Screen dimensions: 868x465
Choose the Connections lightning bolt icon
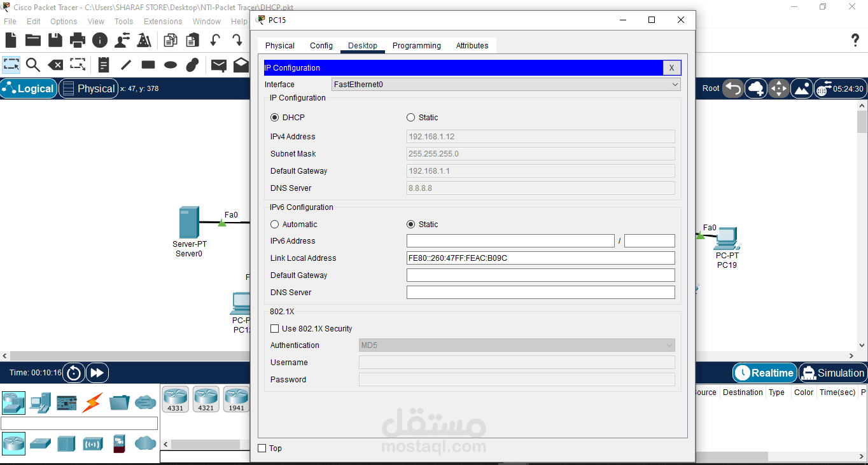coord(92,402)
